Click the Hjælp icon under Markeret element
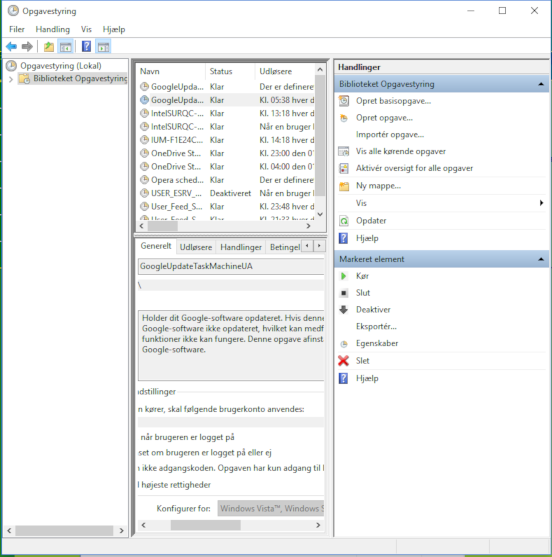 343,378
